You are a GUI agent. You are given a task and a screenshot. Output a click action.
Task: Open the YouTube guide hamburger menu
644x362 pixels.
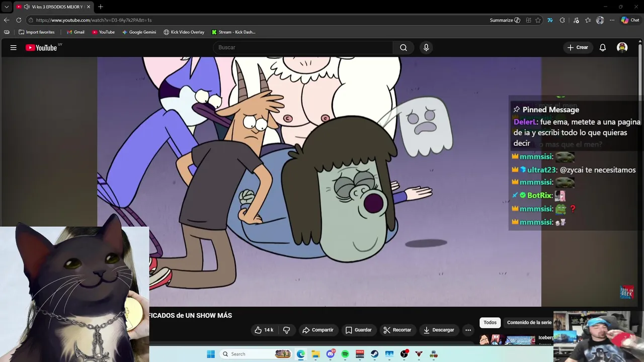(14, 47)
